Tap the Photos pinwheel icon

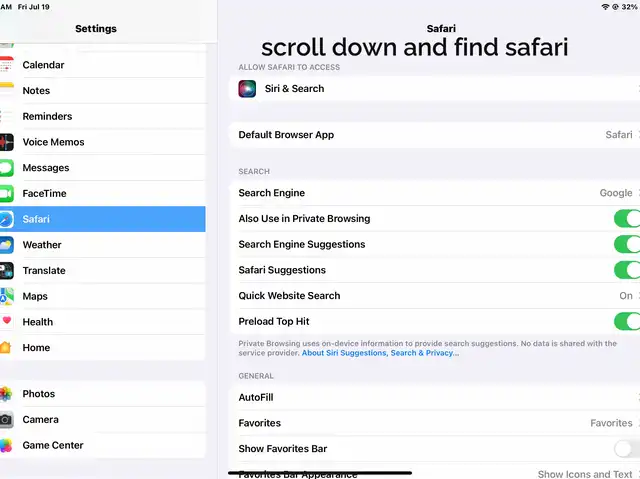tap(6, 394)
